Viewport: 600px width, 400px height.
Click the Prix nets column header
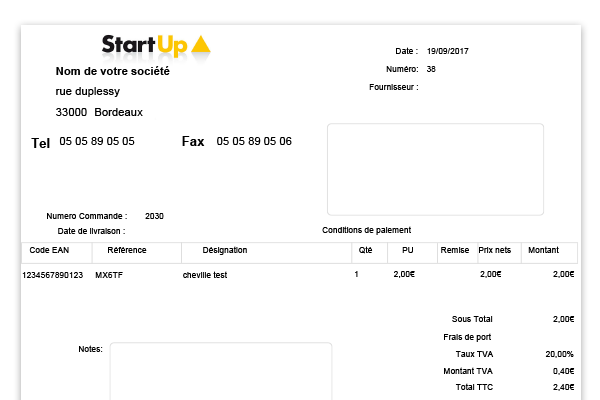click(495, 250)
